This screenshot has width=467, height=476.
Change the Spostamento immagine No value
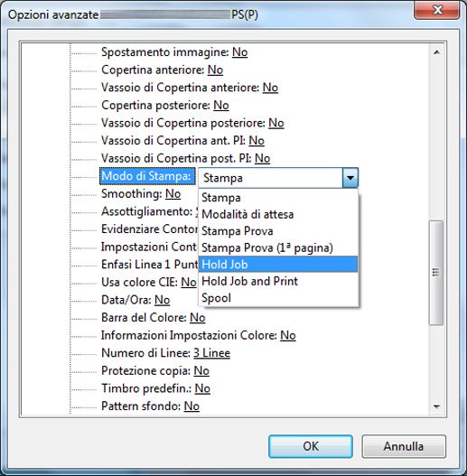pyautogui.click(x=240, y=52)
